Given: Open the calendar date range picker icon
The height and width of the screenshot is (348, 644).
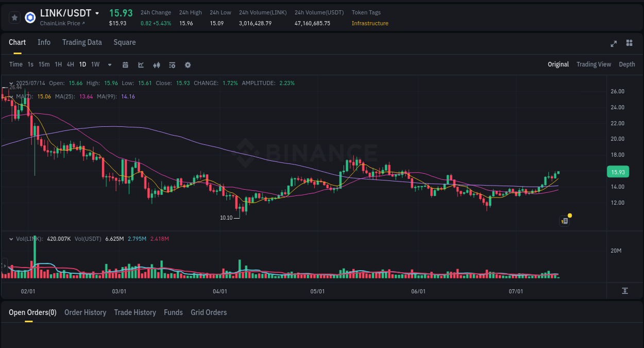Looking at the screenshot, I should click(x=125, y=65).
